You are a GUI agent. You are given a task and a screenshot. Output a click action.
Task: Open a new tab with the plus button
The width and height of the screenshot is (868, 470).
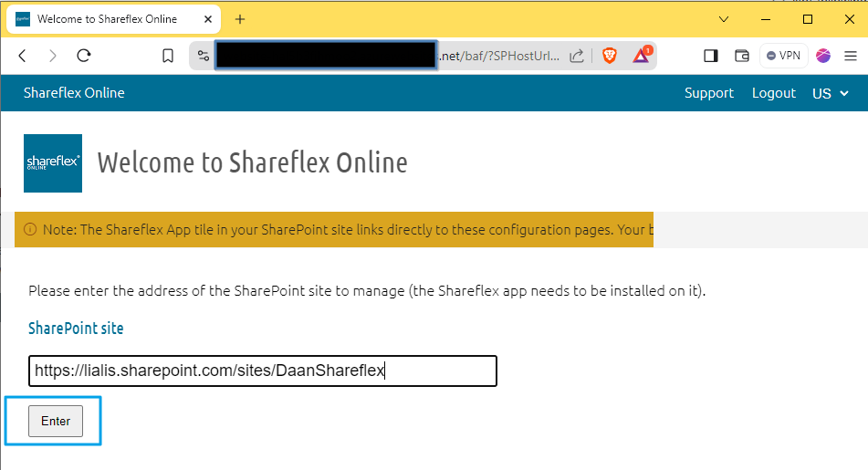240,19
